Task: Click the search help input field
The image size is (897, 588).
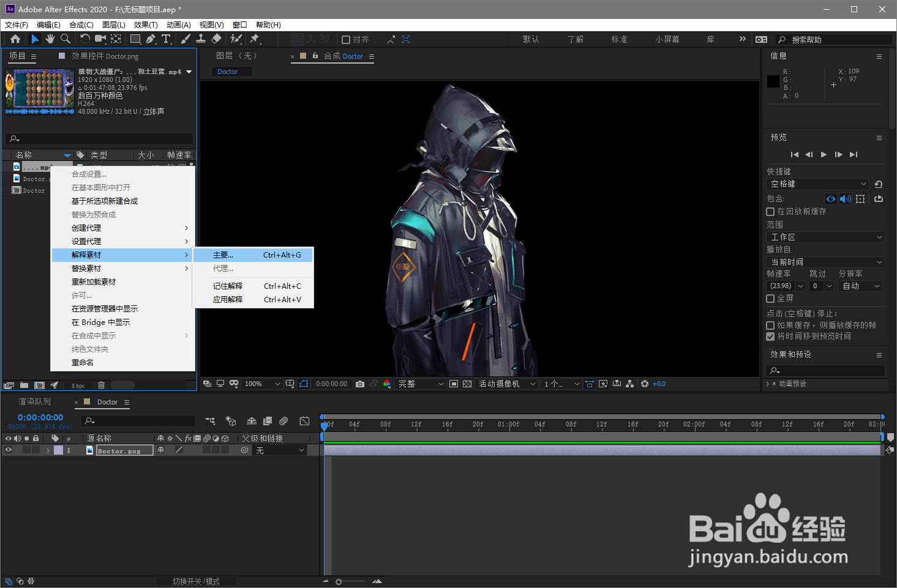Action: pyautogui.click(x=834, y=40)
